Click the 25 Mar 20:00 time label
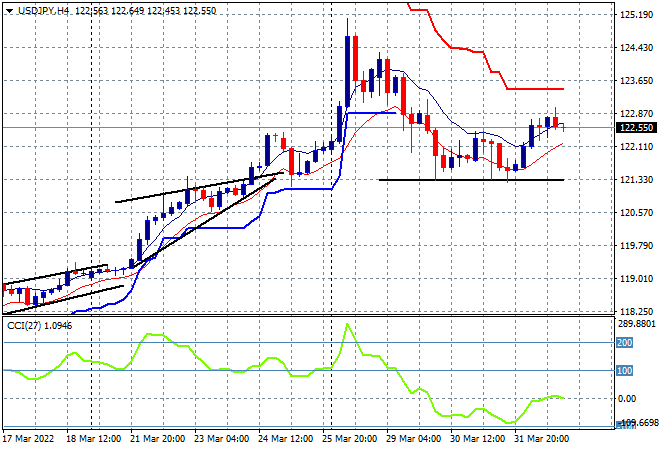 click(x=349, y=439)
